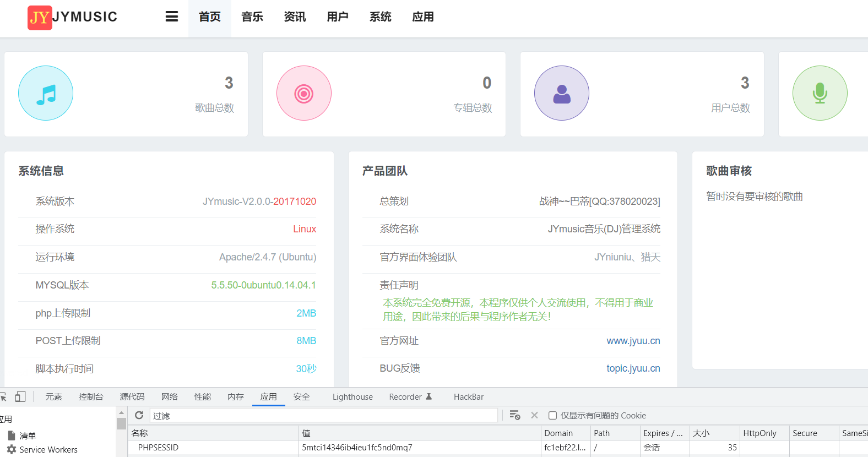Switch to the 安全 DevTools tab
The image size is (868, 457).
point(302,396)
